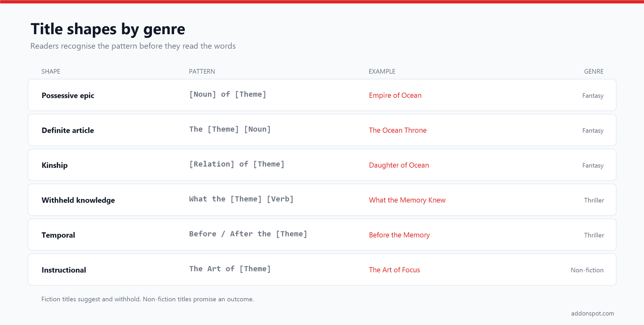Click Thriller genre in Temporal row

[x=594, y=235]
